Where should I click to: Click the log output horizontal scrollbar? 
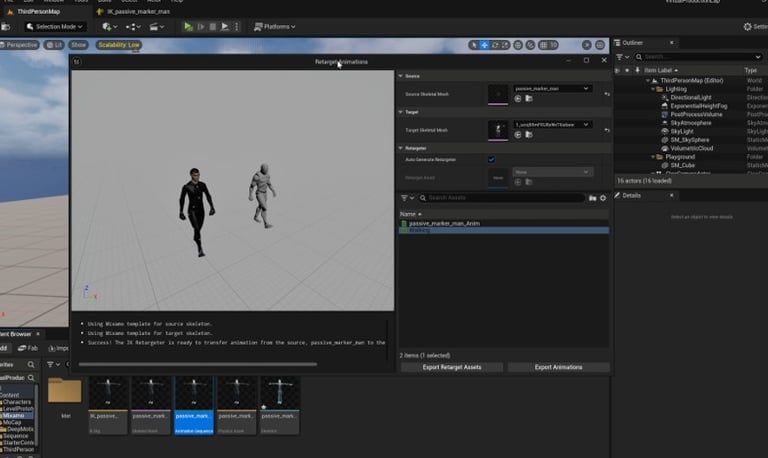click(x=197, y=364)
